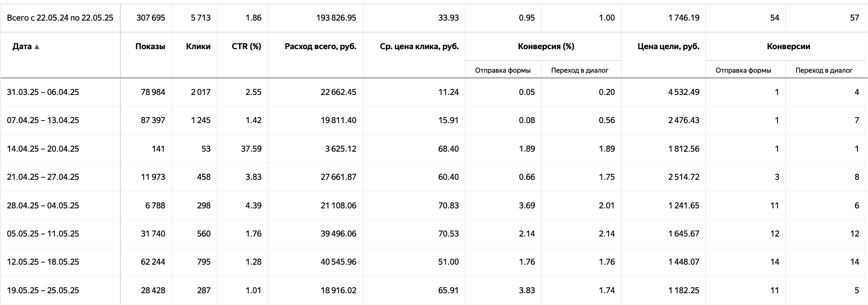
Task: Click CTR value 37.59
Action: [251, 149]
